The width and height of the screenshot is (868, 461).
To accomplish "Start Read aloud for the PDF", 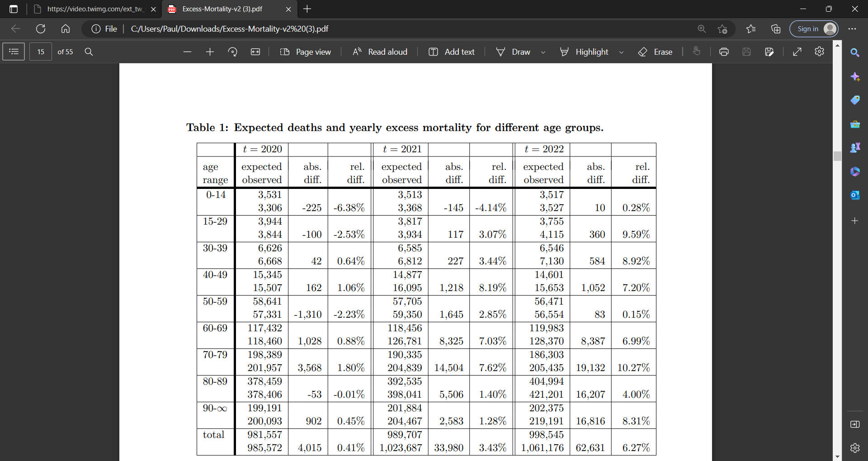I will pos(380,52).
